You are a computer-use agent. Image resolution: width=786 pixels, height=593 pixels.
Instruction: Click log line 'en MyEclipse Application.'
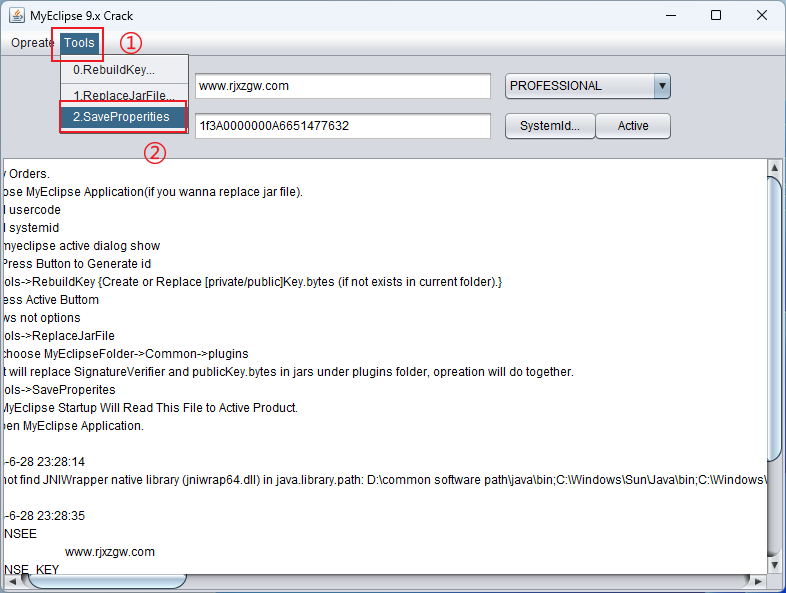pos(73,426)
